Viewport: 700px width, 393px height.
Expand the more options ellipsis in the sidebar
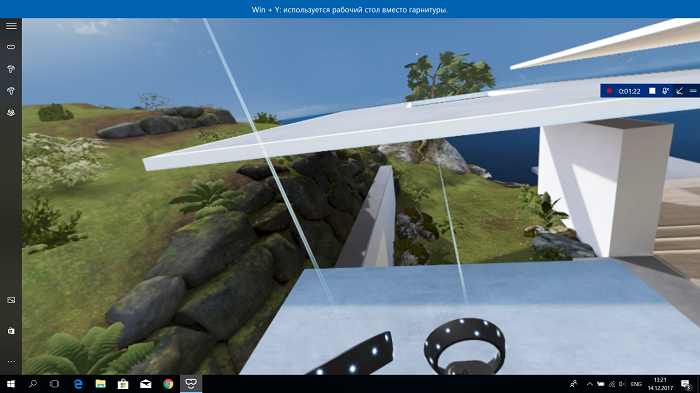coord(11,361)
